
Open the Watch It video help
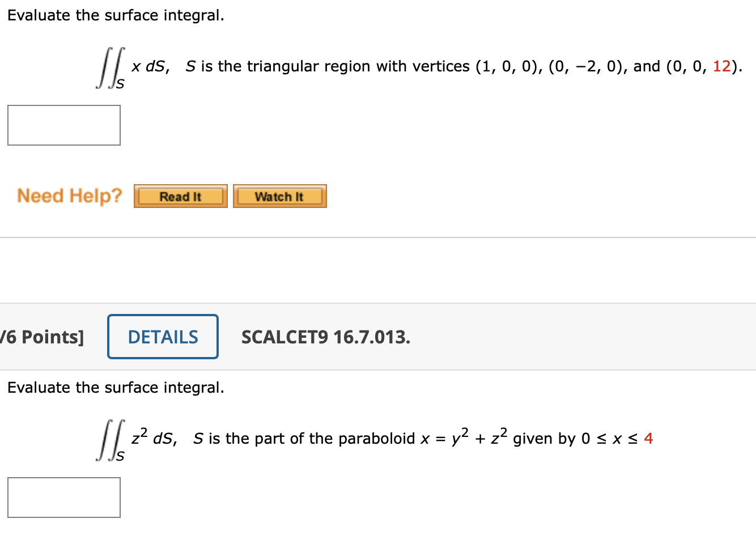[279, 196]
